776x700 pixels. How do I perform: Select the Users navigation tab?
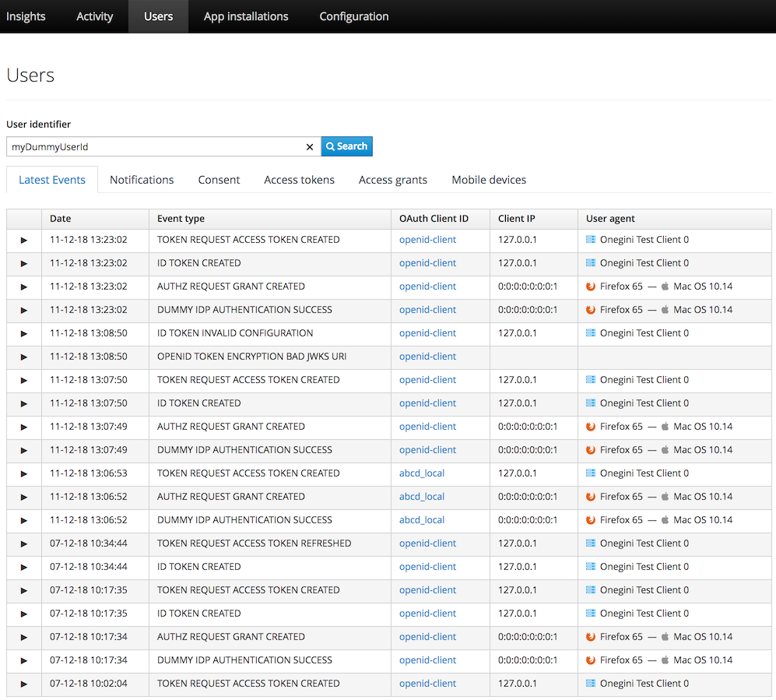[158, 16]
